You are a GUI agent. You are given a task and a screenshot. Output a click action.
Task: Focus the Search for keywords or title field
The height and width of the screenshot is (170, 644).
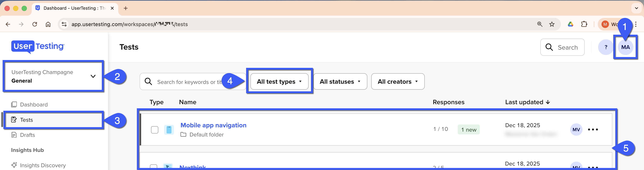coord(192,81)
